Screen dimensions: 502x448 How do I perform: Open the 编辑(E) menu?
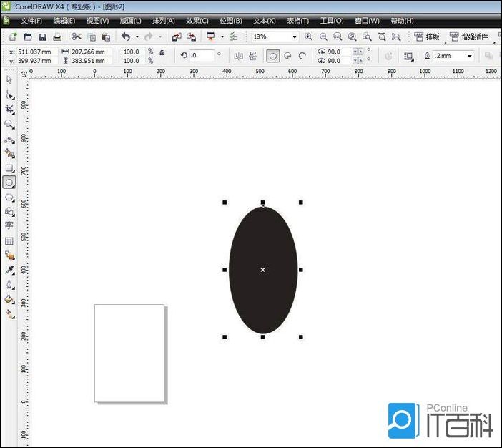click(64, 21)
